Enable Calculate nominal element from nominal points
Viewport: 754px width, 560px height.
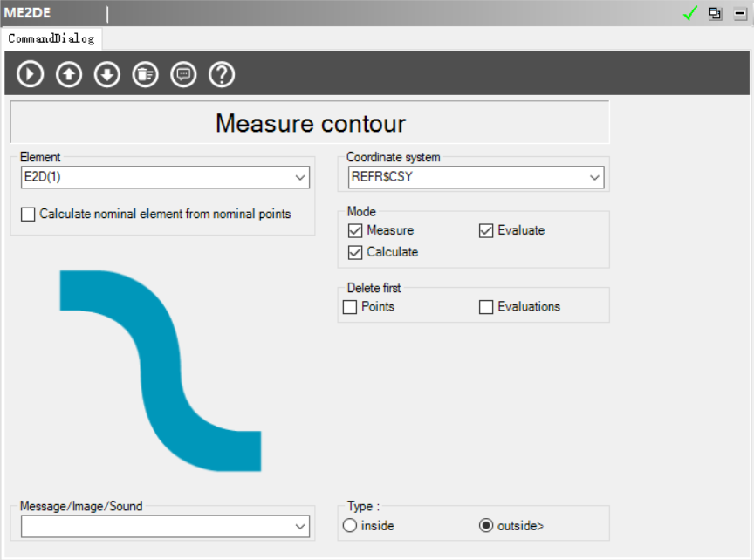coord(29,215)
